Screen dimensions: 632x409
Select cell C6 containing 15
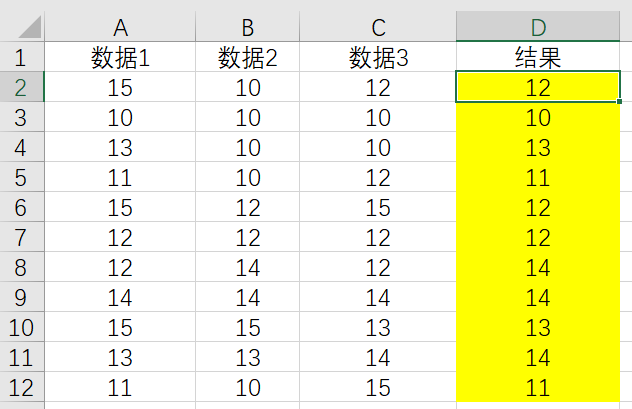click(x=378, y=207)
